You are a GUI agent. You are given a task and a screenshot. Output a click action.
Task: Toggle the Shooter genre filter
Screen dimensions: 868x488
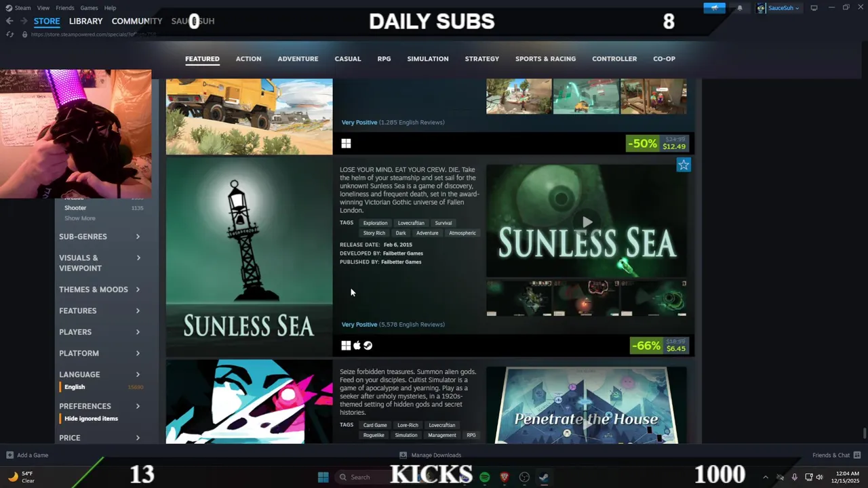[75, 208]
